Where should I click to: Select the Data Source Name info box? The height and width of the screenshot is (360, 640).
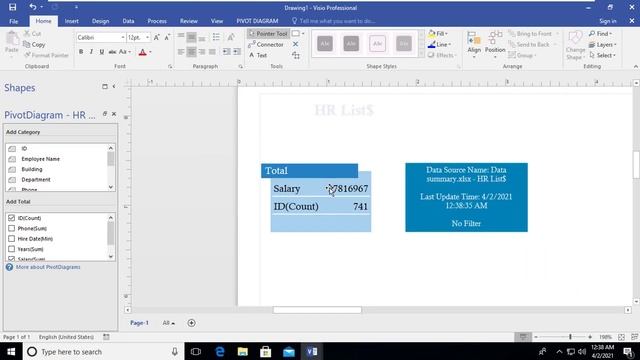click(x=466, y=197)
